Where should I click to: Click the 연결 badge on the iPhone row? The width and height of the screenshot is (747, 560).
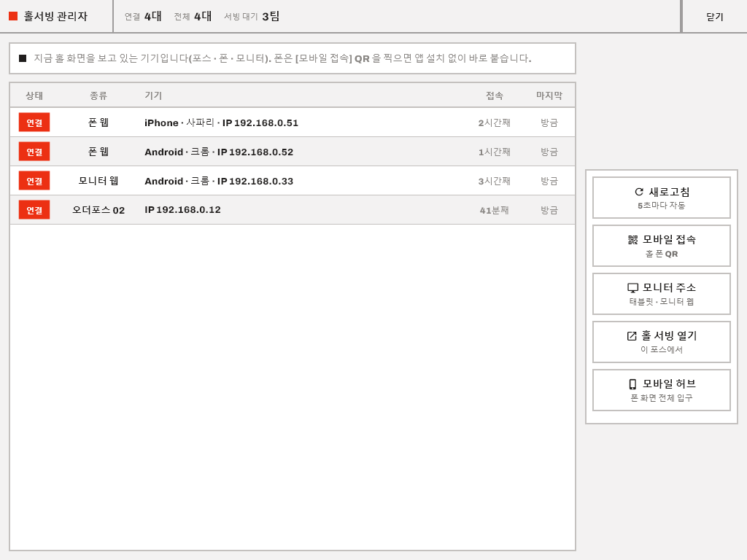tap(34, 122)
